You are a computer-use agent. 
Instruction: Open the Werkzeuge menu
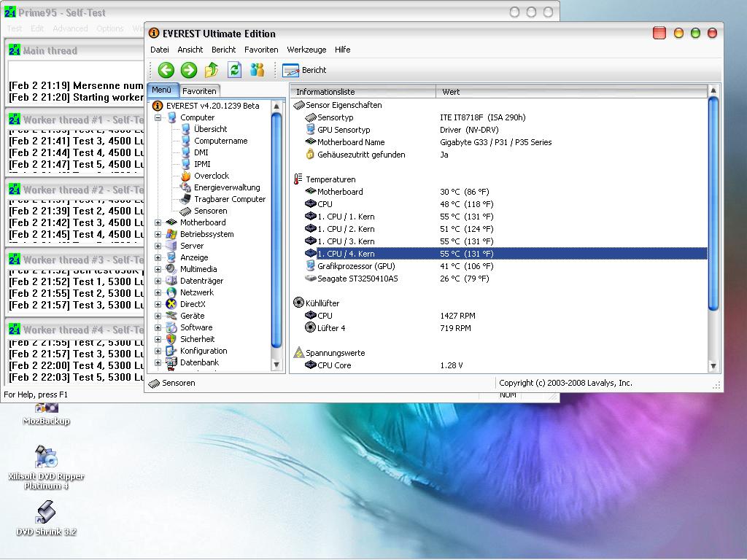pos(306,50)
